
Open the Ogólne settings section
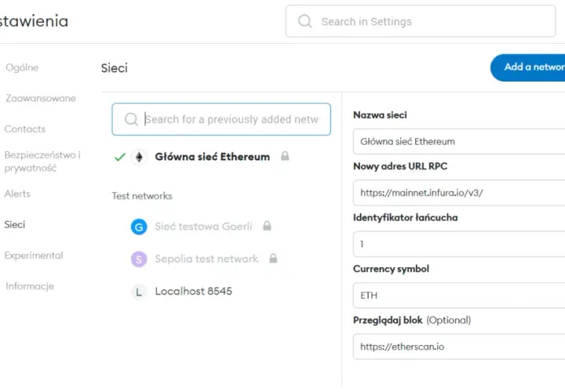[22, 67]
